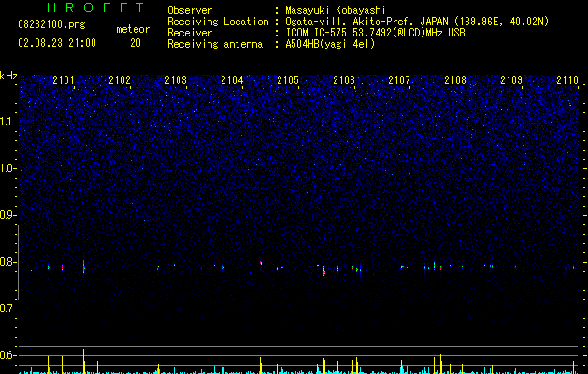Click the 1.0 kHz axis label
This screenshot has height=374, width=588.
tap(8, 168)
